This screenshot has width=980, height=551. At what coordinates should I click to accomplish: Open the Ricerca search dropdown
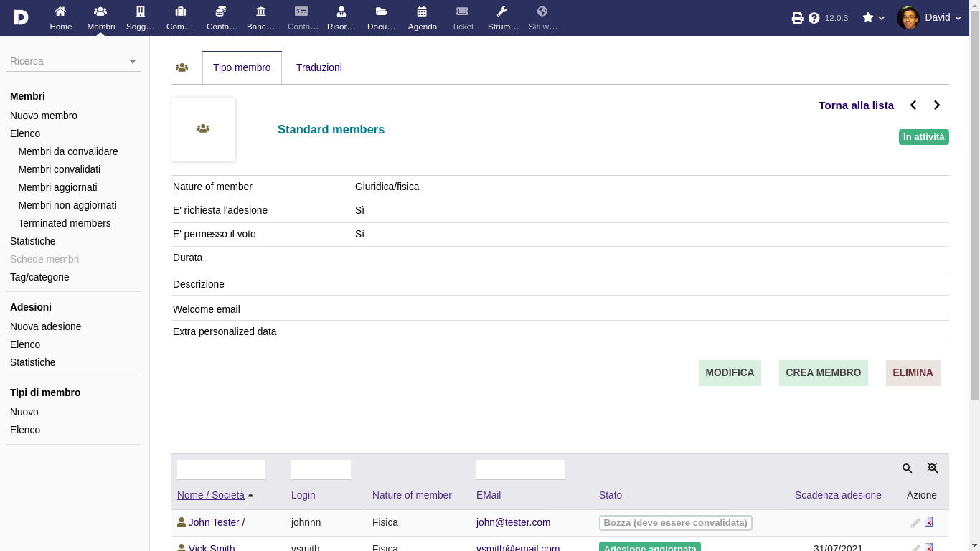coord(73,61)
